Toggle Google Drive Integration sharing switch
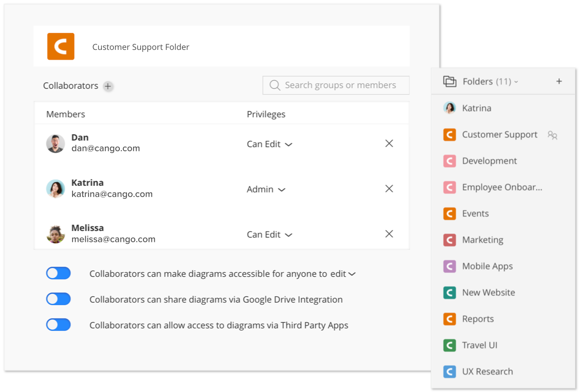The width and height of the screenshot is (579, 392). point(59,299)
